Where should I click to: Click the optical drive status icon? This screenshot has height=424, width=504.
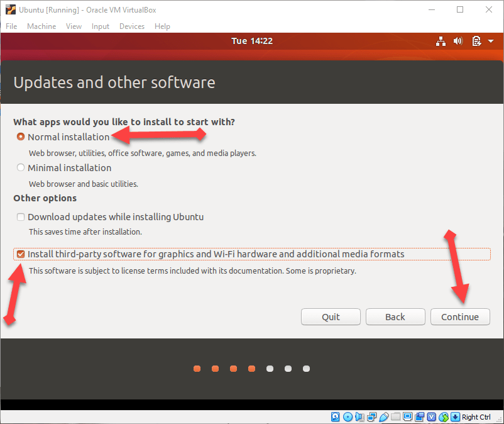coord(347,416)
